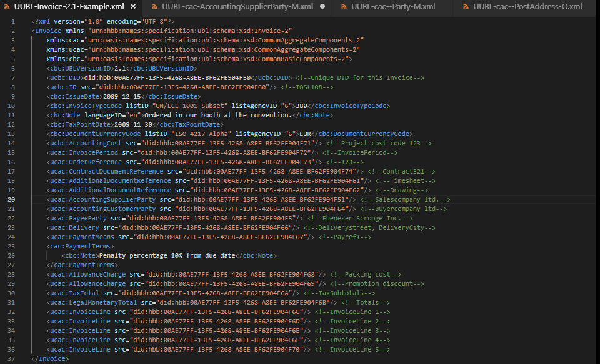Select the UUBL-Invoice-2.1-Example.xml tab title

click(x=69, y=6)
